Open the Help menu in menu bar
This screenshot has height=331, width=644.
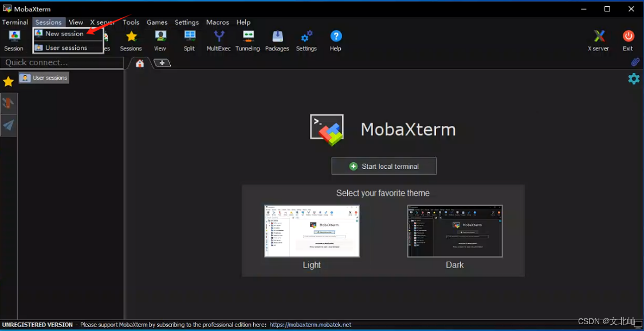point(244,22)
